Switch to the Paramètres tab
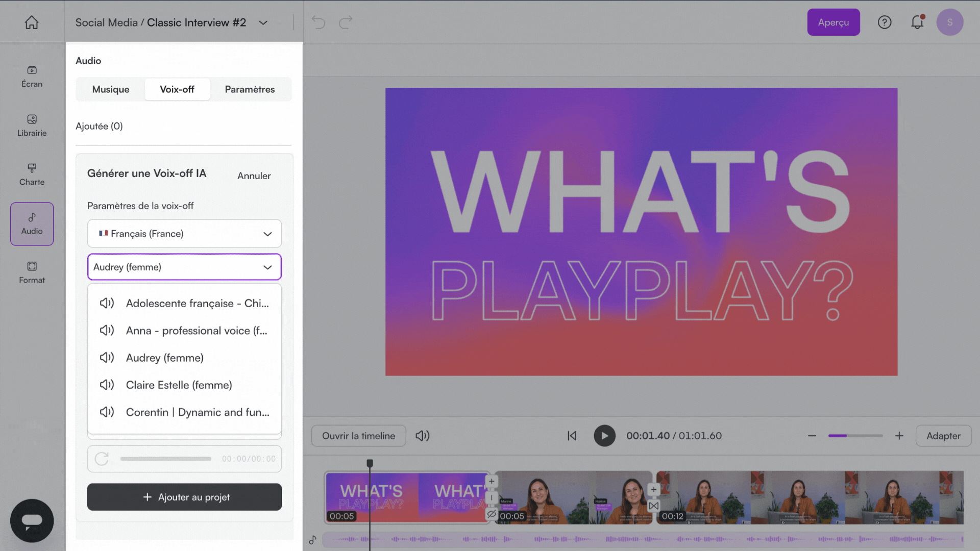980x551 pixels. [x=250, y=89]
